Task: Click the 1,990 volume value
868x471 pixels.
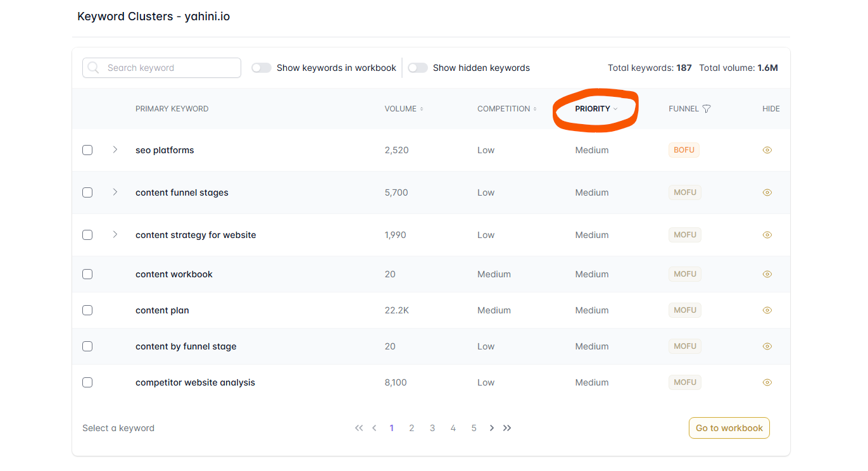Action: (x=395, y=235)
